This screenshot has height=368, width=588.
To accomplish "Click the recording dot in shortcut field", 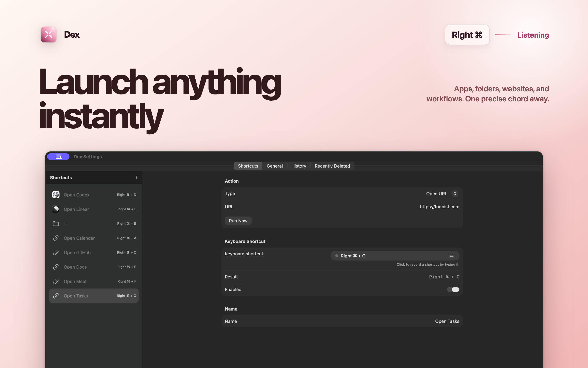I will [x=337, y=256].
